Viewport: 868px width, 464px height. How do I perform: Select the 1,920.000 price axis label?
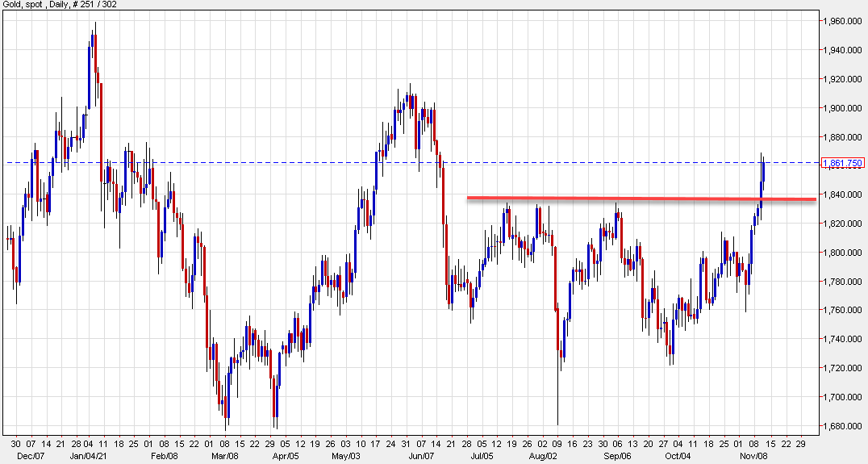point(842,79)
